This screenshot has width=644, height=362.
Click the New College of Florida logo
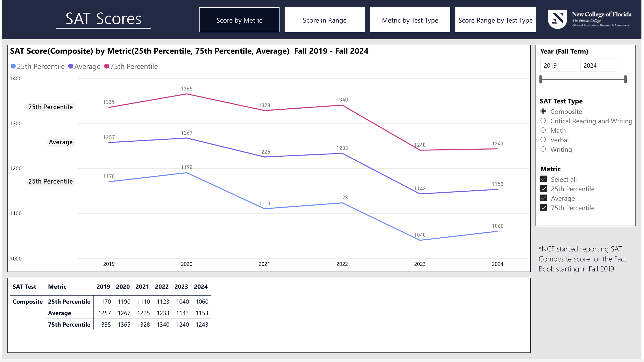point(590,19)
